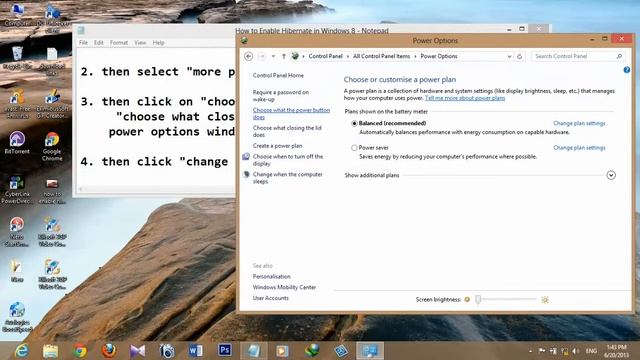Open CyberLink PowerDirector desktop shortcut

tap(17, 189)
